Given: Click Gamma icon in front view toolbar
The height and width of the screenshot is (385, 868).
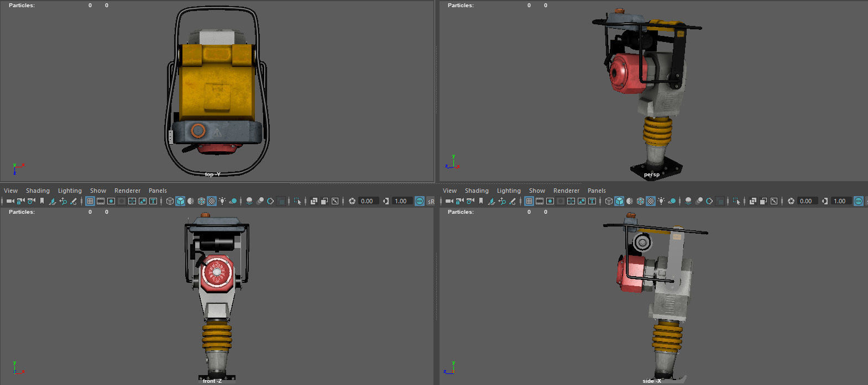Looking at the screenshot, I should [386, 201].
